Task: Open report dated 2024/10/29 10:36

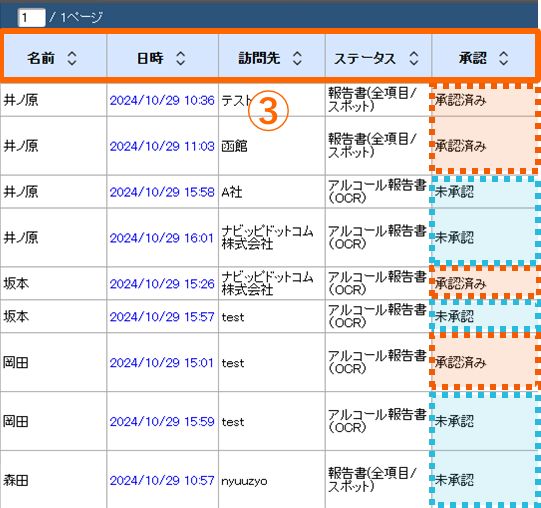Action: [162, 100]
